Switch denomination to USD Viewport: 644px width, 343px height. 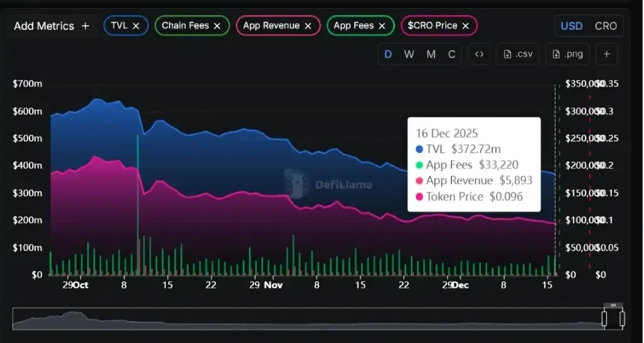[x=571, y=26]
